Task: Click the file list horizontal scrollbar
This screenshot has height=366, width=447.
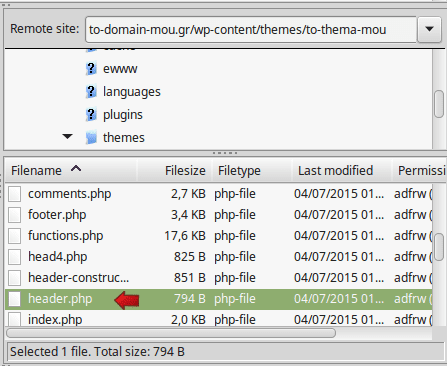Action: click(x=171, y=333)
